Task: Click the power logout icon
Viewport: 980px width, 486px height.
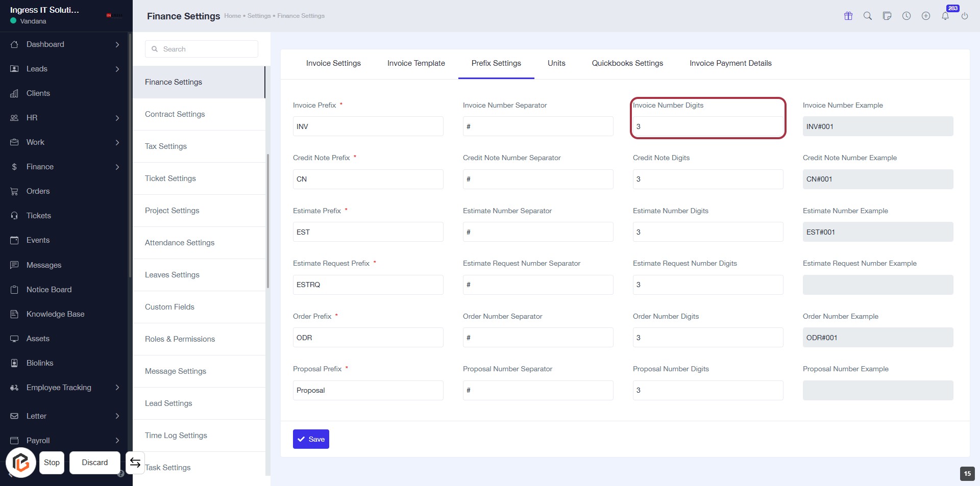Action: tap(965, 16)
